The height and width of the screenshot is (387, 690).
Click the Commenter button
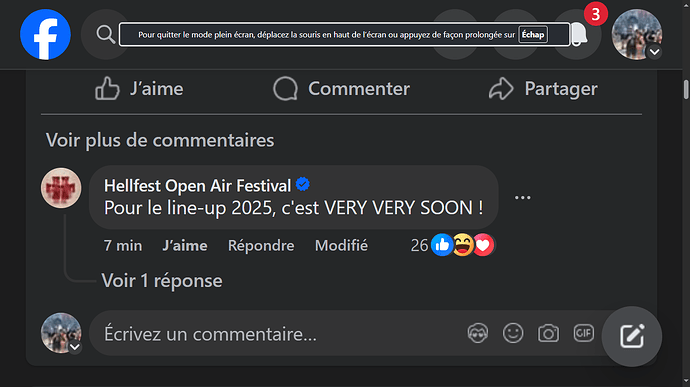[x=341, y=89]
